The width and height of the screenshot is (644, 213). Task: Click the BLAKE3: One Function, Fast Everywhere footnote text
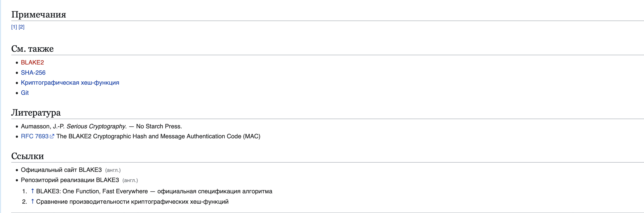pos(92,191)
